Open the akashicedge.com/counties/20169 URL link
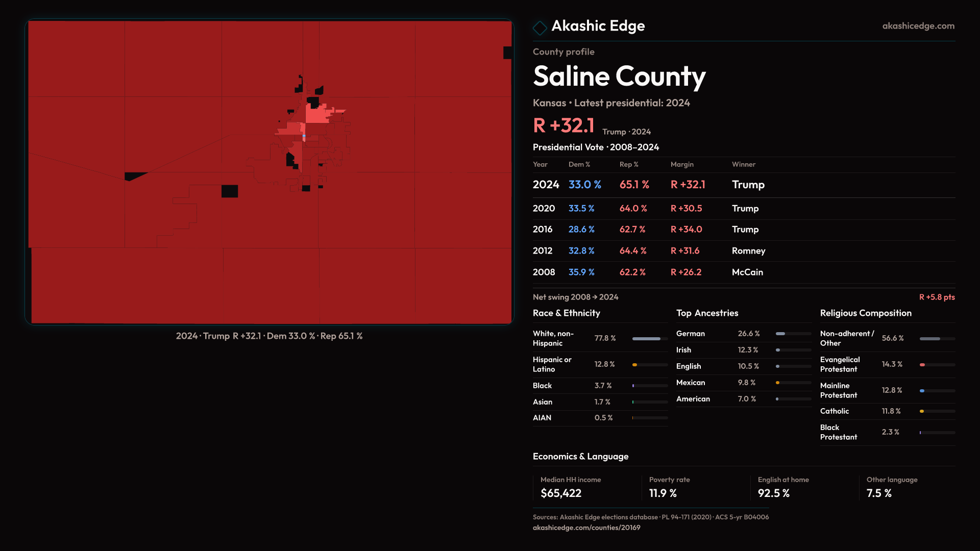This screenshot has width=980, height=551. (586, 528)
